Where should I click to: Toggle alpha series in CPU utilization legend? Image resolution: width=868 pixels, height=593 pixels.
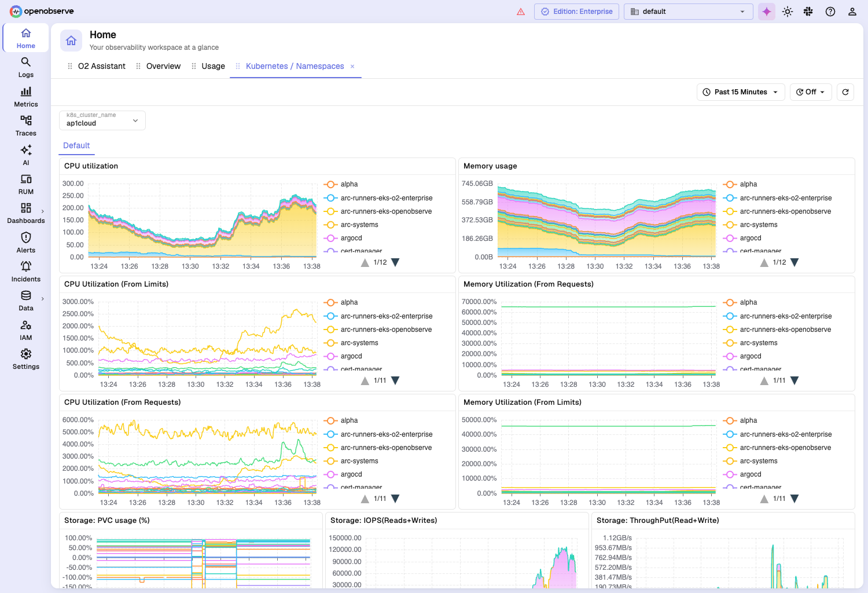pyautogui.click(x=341, y=184)
